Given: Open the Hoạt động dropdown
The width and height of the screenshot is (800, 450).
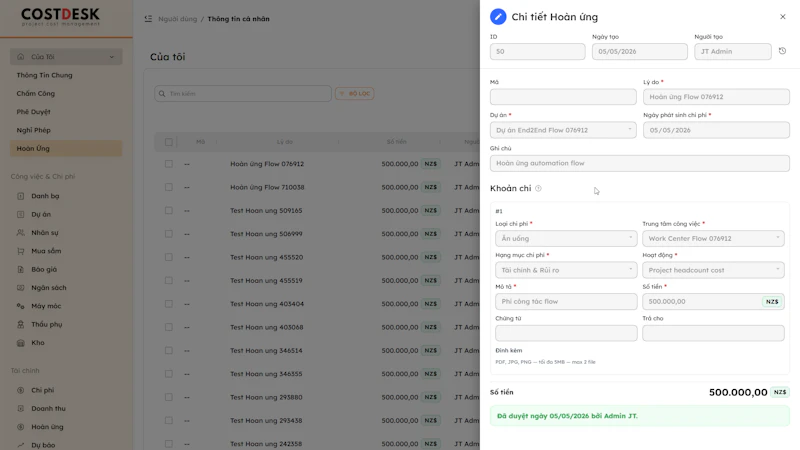Looking at the screenshot, I should coord(713,270).
